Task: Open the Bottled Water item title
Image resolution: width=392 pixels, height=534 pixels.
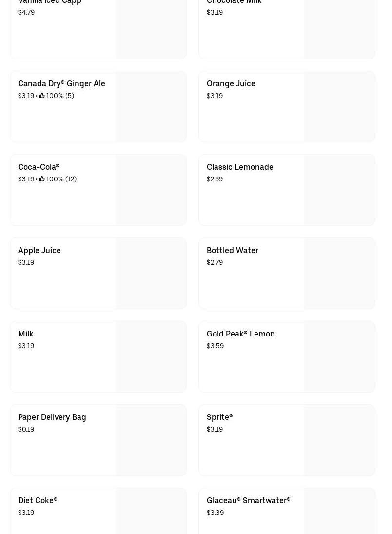Action: click(233, 250)
